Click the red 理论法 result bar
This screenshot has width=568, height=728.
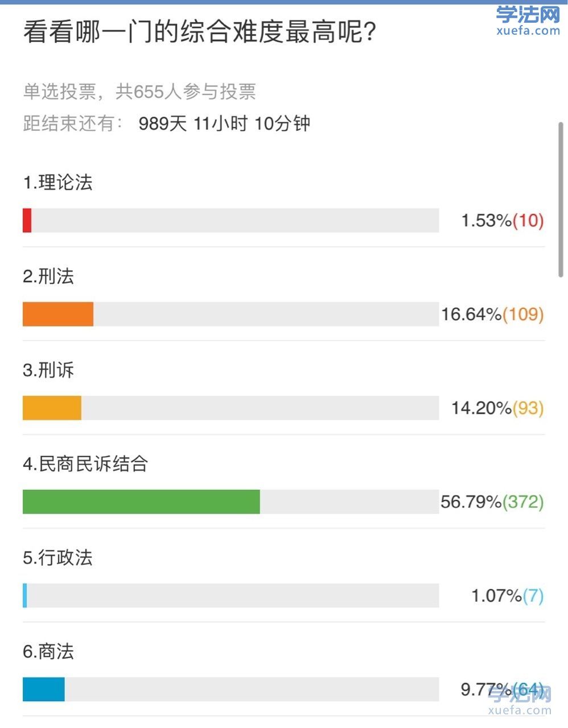(x=27, y=220)
